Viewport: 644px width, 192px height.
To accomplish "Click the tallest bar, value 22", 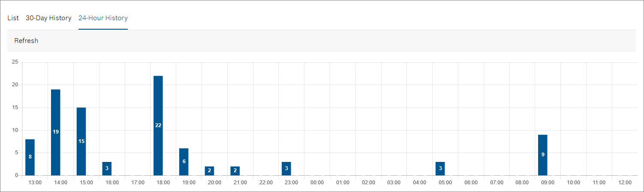I will click(x=158, y=125).
